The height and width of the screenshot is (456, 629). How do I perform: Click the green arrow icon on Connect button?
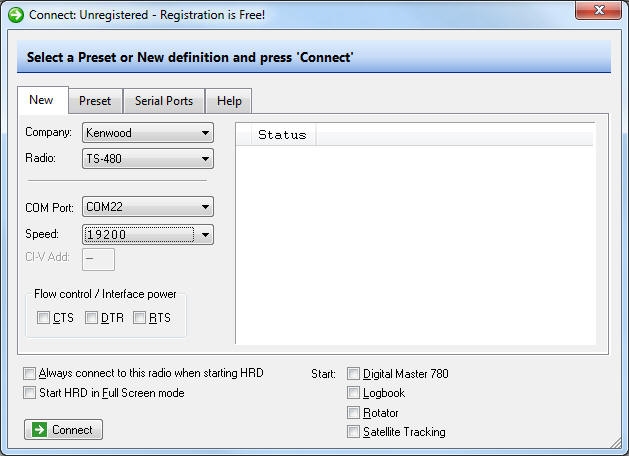pyautogui.click(x=39, y=430)
